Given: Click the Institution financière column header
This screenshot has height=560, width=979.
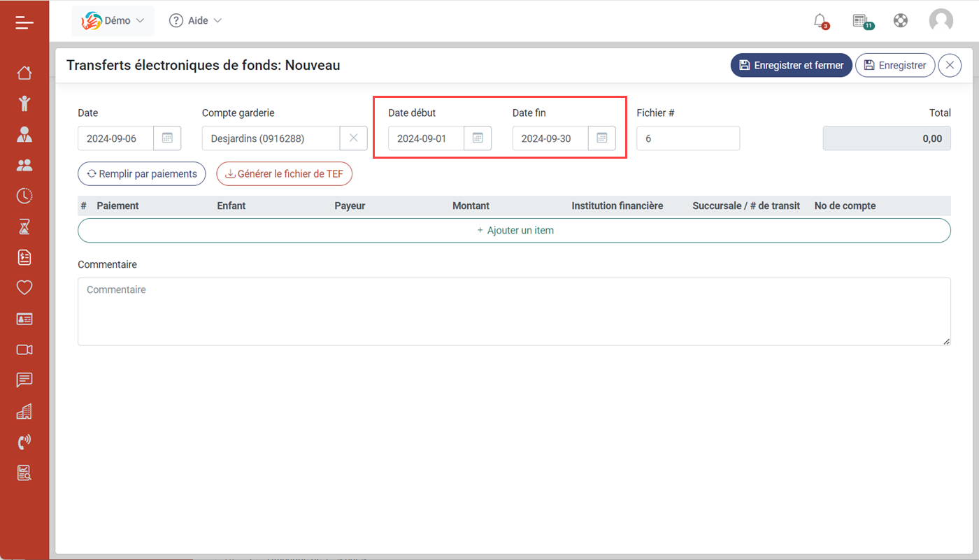Looking at the screenshot, I should 617,206.
